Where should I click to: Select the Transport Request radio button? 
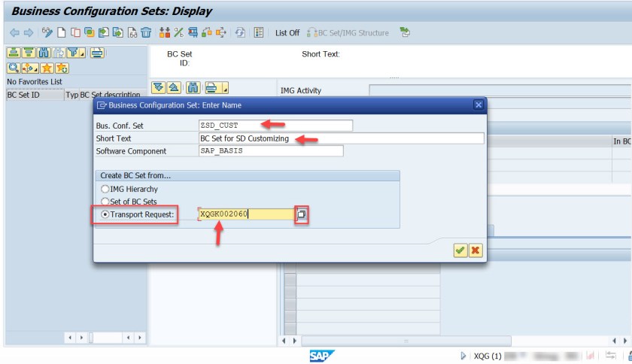click(105, 214)
